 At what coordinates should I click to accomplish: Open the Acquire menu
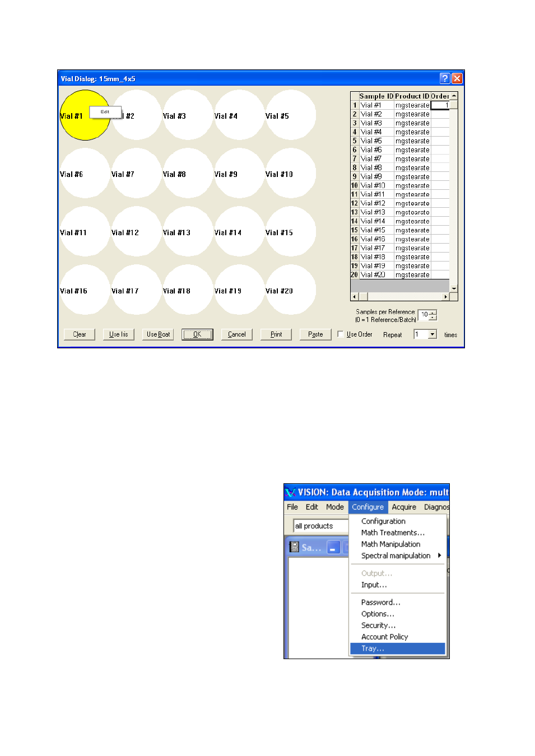pyautogui.click(x=404, y=507)
